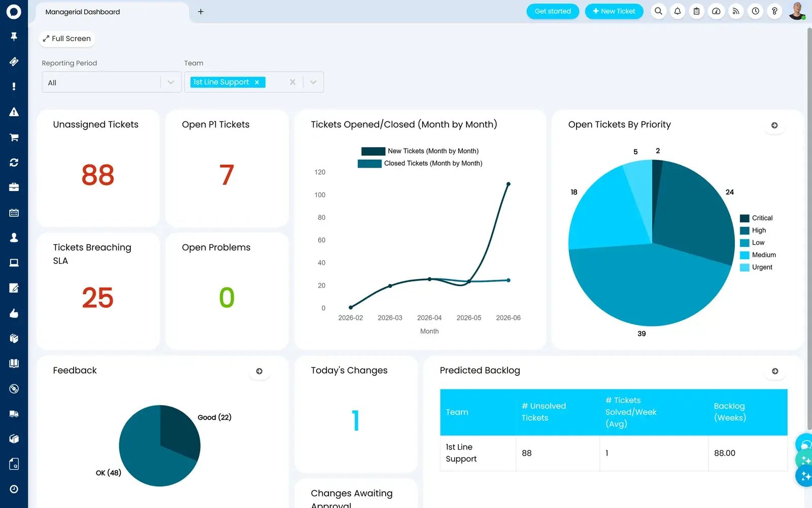Click the New Ticket button

[614, 11]
